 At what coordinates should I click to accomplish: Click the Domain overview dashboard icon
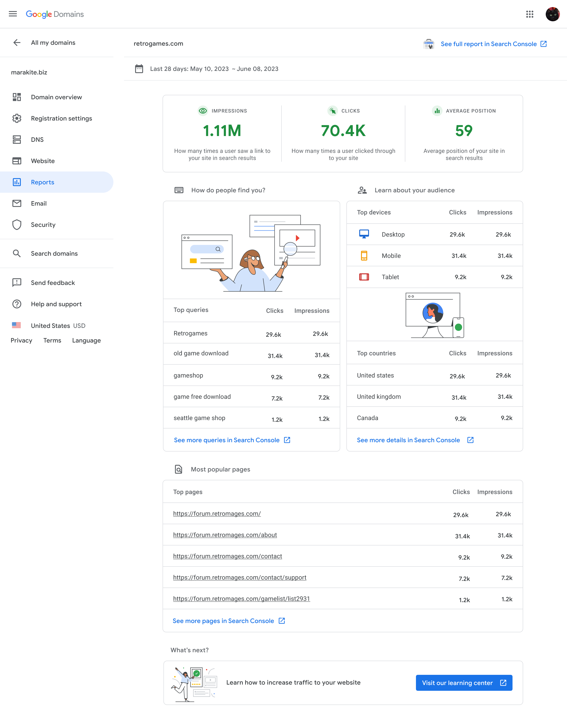tap(17, 97)
